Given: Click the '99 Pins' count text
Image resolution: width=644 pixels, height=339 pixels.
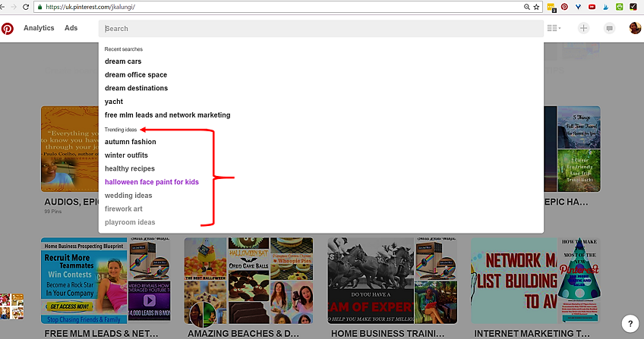Looking at the screenshot, I should pos(53,212).
